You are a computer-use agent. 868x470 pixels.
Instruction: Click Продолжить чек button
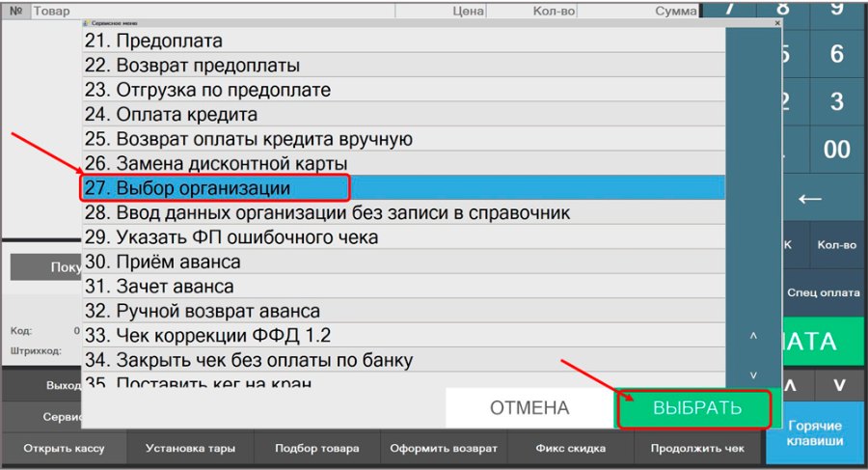(697, 448)
